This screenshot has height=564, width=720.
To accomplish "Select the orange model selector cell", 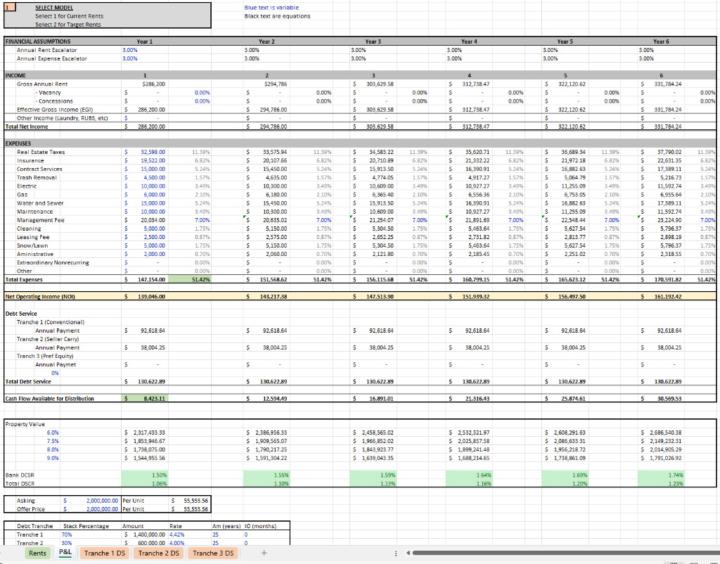I will [10, 7].
